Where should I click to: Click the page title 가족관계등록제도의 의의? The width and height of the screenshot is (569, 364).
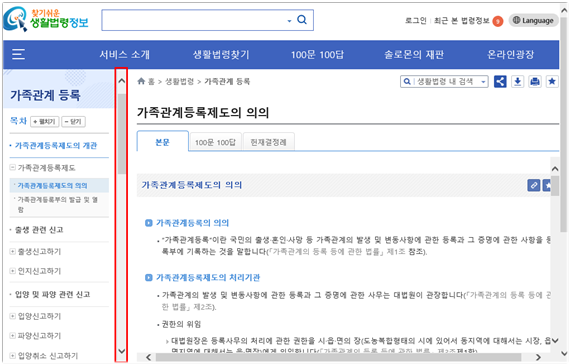203,113
